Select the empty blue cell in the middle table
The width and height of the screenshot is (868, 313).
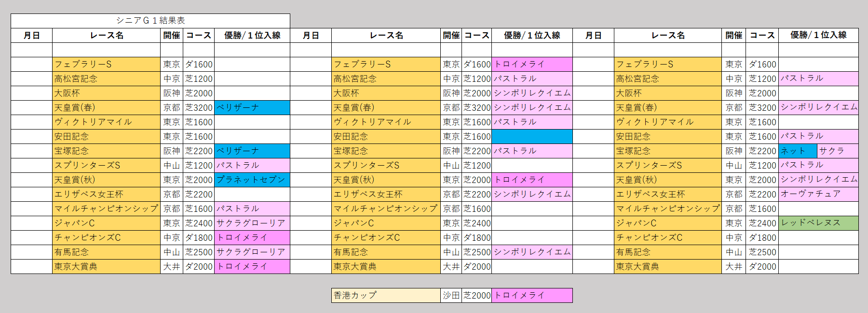pyautogui.click(x=532, y=137)
